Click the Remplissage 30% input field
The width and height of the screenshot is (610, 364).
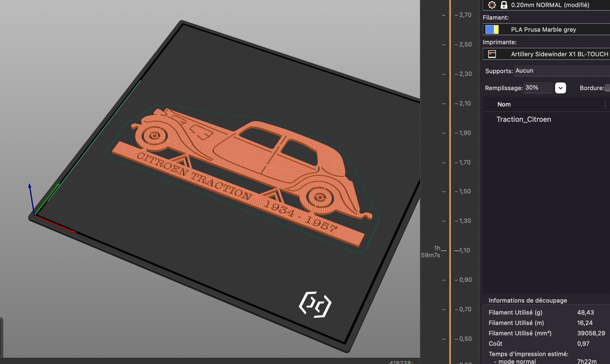tap(538, 88)
